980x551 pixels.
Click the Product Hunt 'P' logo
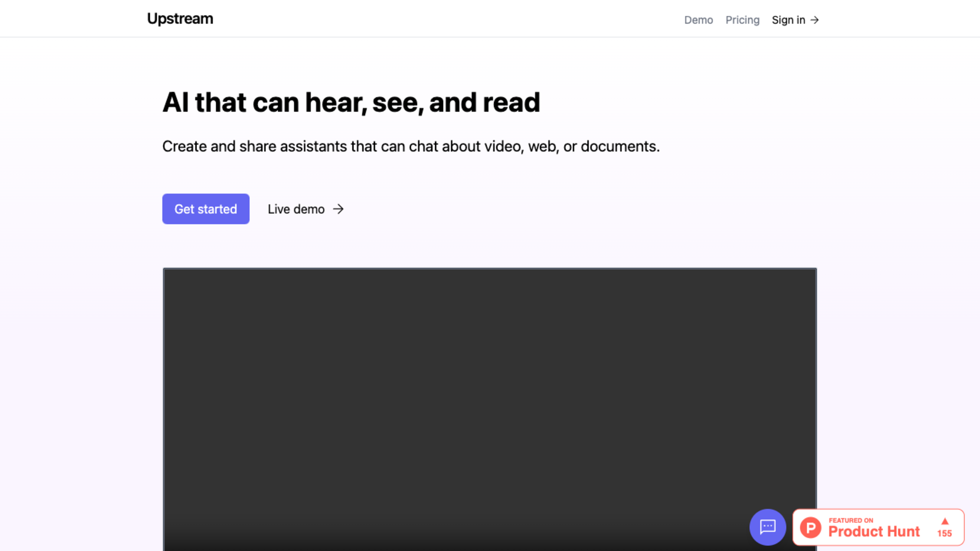(x=810, y=528)
